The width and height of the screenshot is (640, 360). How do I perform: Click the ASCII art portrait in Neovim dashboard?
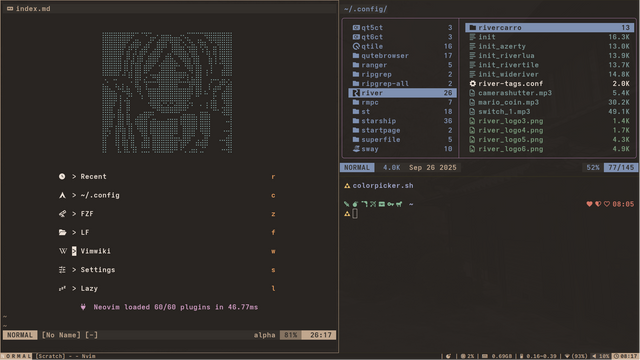click(167, 93)
